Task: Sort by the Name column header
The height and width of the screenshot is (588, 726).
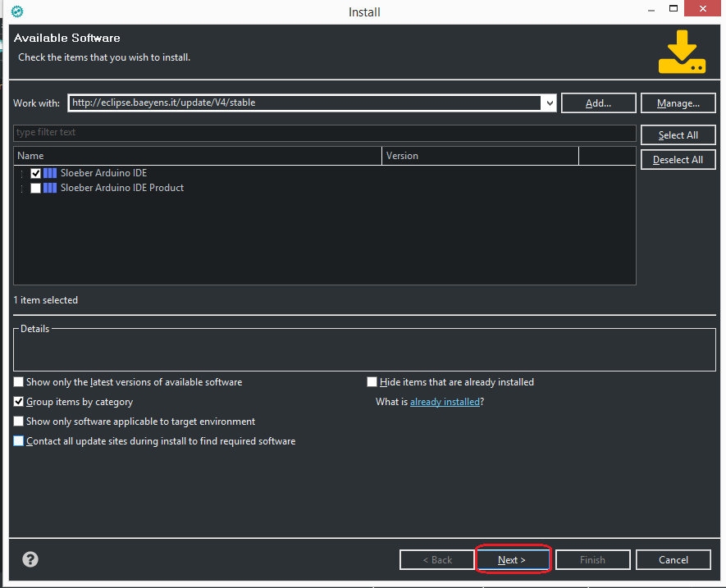Action: coord(198,156)
